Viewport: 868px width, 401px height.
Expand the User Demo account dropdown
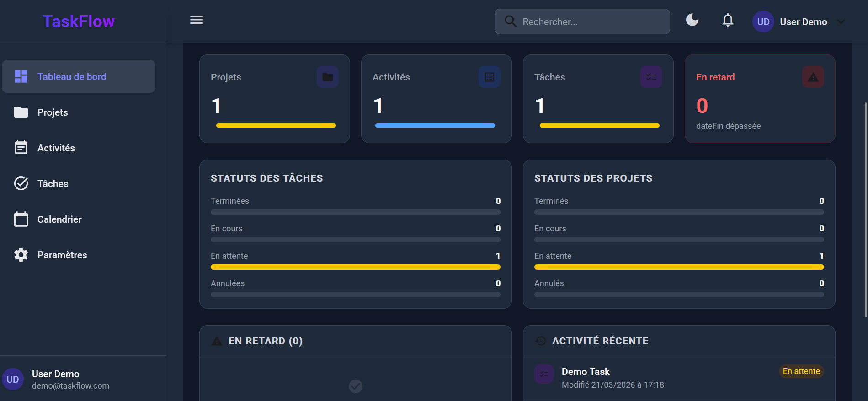[x=841, y=22]
